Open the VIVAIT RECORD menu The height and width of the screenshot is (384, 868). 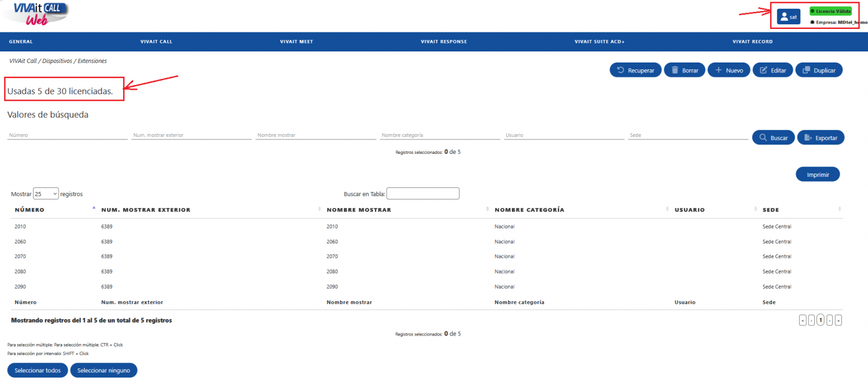[752, 42]
